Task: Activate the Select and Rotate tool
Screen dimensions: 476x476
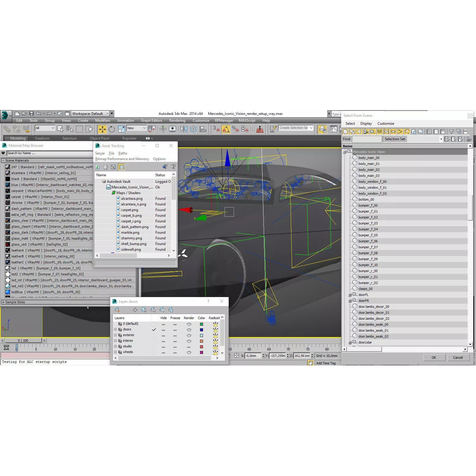Action: point(112,129)
